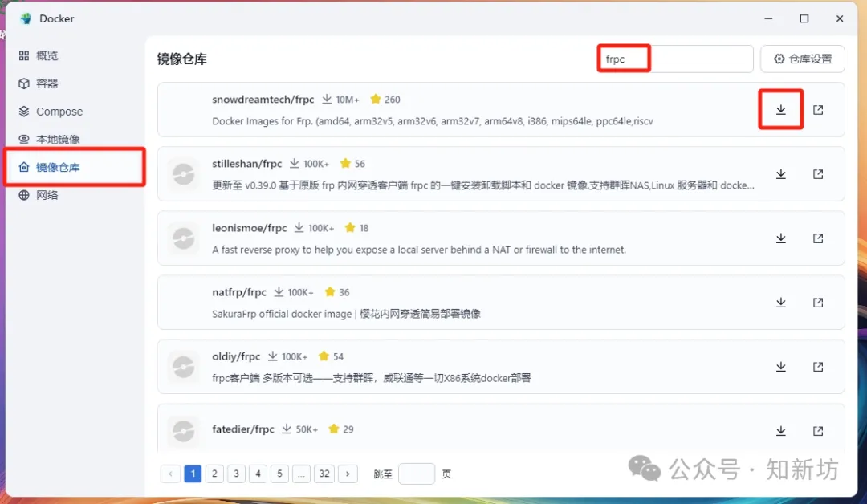Open snowdreamtech/frpc in external page
The height and width of the screenshot is (504, 867).
click(818, 110)
